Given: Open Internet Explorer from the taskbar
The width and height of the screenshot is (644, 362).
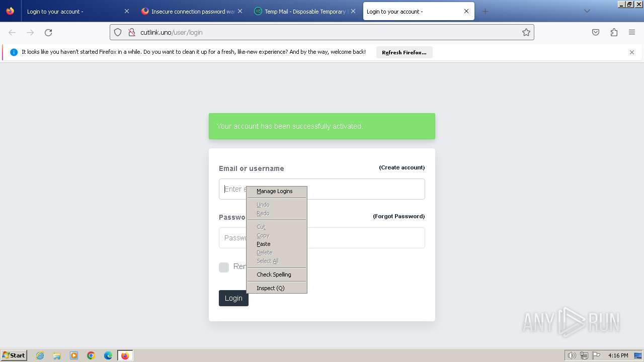Looking at the screenshot, I should 40,355.
